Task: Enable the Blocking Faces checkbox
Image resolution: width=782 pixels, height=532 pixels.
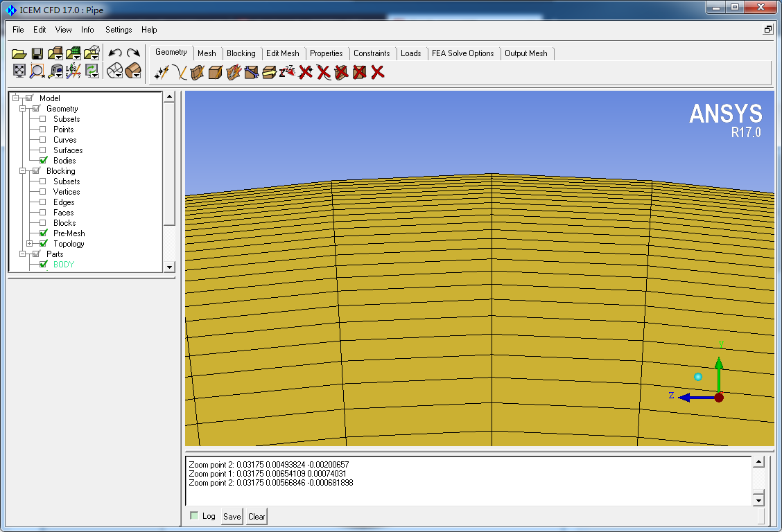Action: point(43,213)
